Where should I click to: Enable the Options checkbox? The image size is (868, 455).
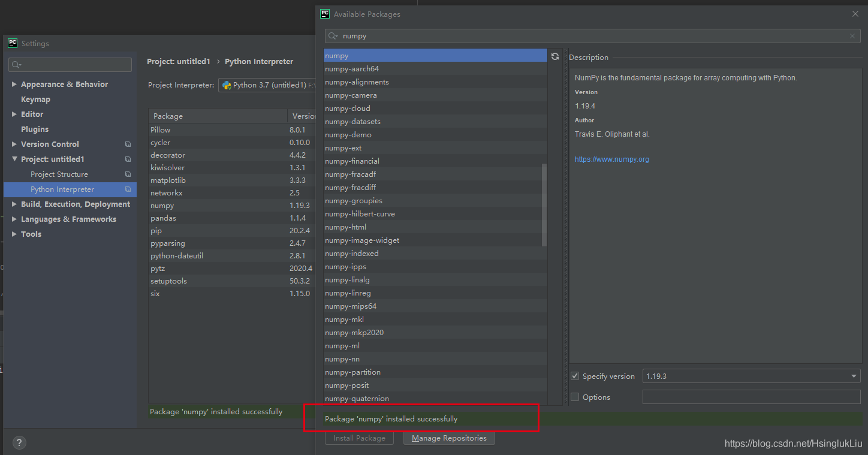click(x=575, y=397)
